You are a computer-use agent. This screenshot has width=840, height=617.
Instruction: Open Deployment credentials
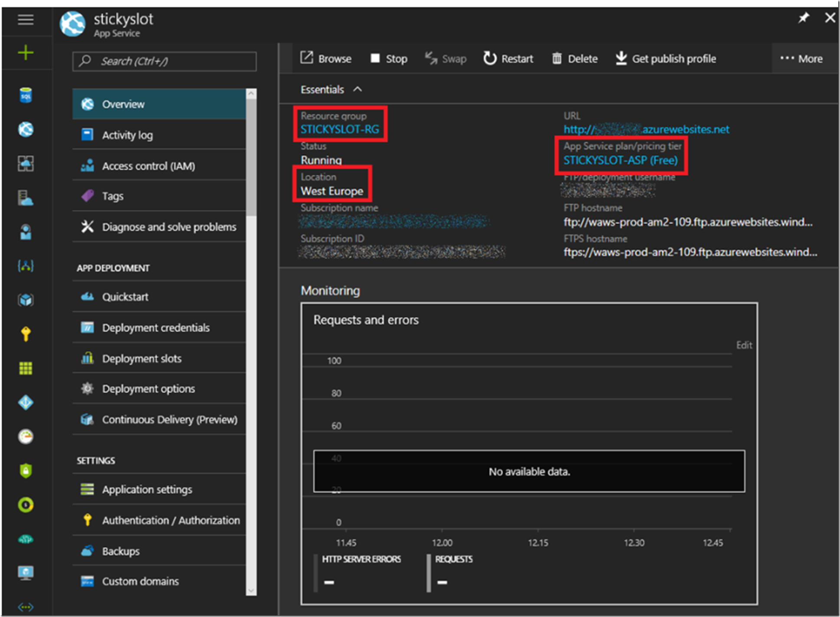pyautogui.click(x=159, y=328)
